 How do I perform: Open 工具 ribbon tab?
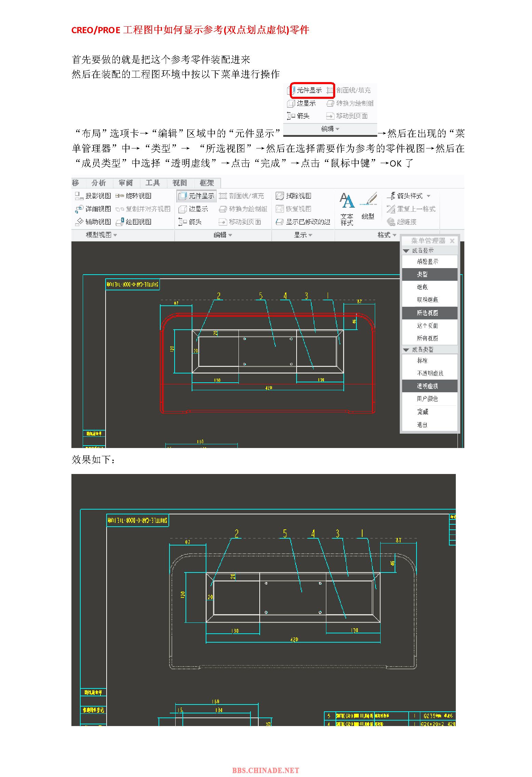pos(153,183)
